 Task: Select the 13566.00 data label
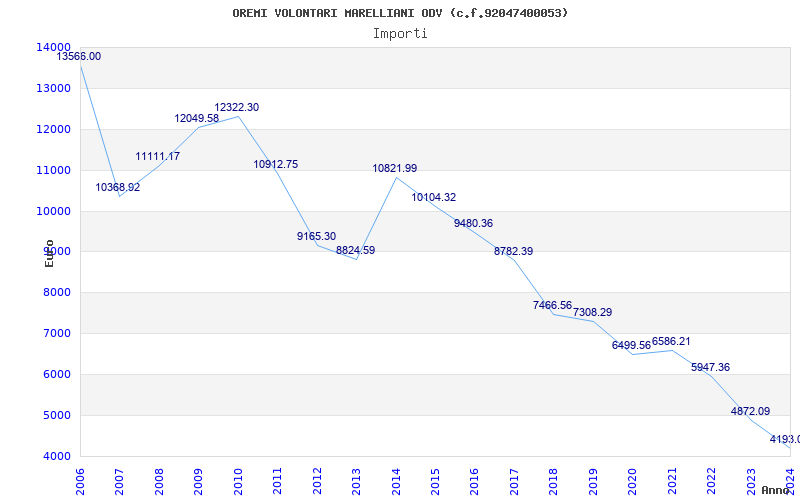79,57
